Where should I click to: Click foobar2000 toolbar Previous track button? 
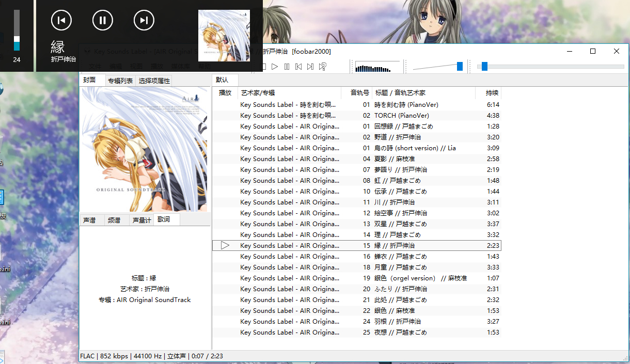(x=298, y=67)
